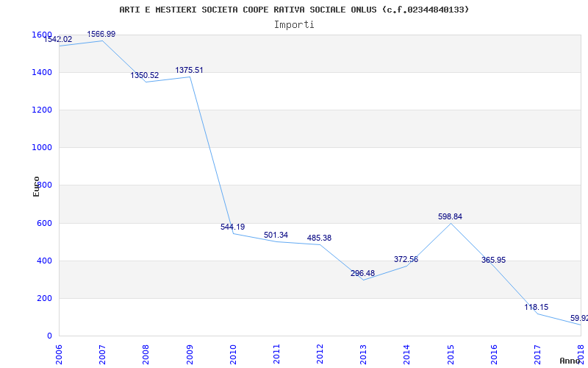The image size is (588, 368).
Task: Click the 2017 x-axis year label
Action: [x=537, y=355]
